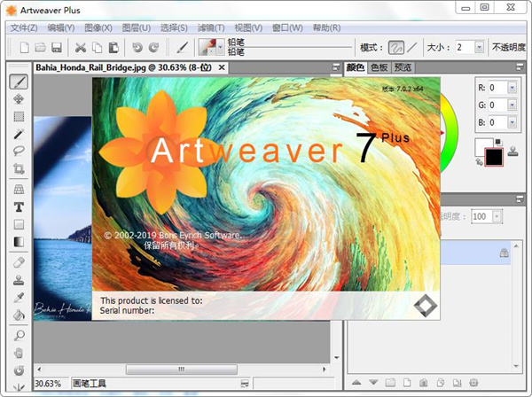Select the Lasso tool
Viewport: 532px width, 397px height.
(19, 151)
